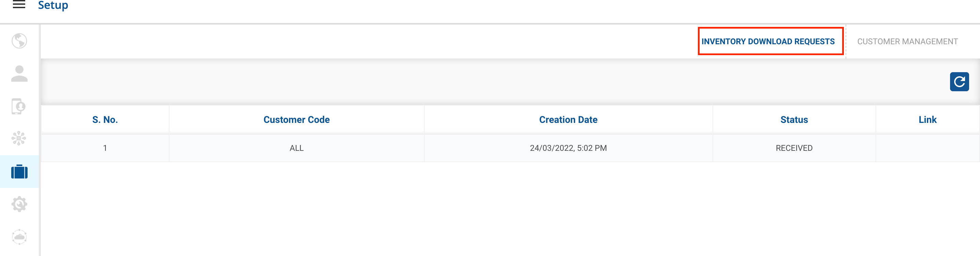Click the Setup page title
The height and width of the screenshot is (256, 980).
pos(53,5)
